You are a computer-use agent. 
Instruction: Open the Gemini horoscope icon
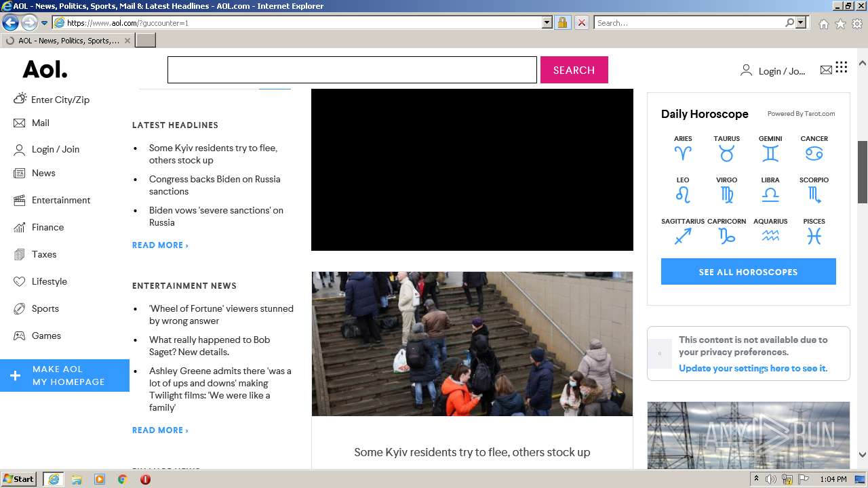pos(770,154)
